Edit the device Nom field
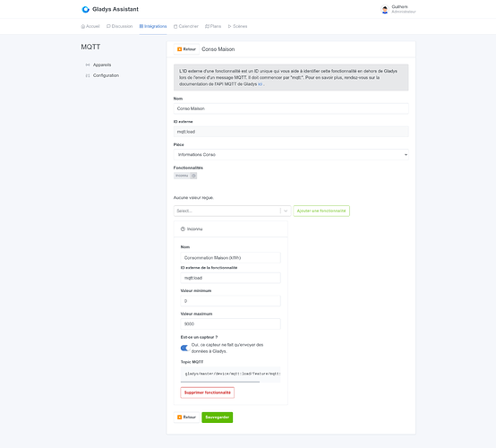 coord(291,108)
